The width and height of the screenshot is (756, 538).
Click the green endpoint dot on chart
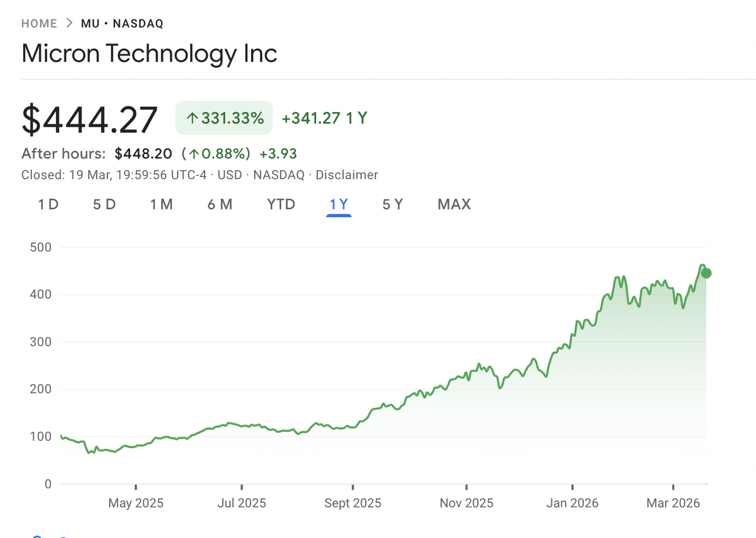coord(706,273)
